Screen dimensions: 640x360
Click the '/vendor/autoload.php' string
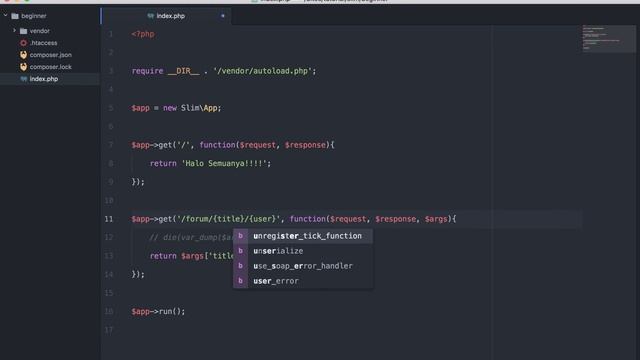click(262, 71)
